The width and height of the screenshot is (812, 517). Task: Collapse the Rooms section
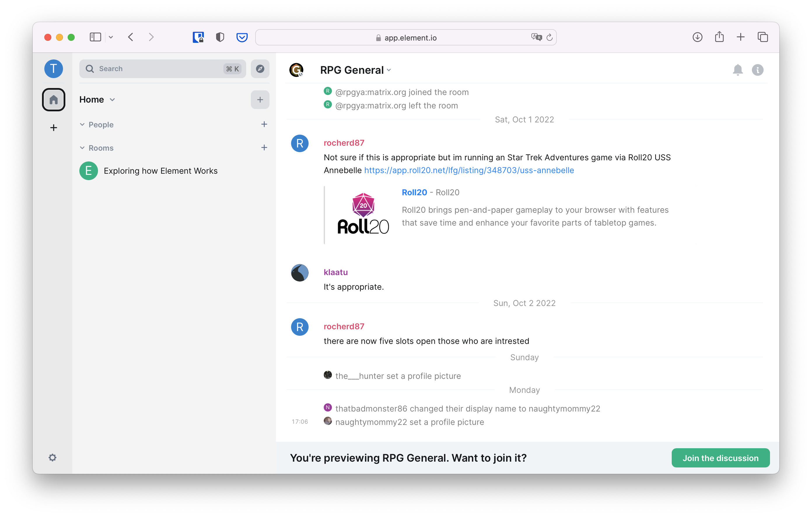tap(82, 148)
